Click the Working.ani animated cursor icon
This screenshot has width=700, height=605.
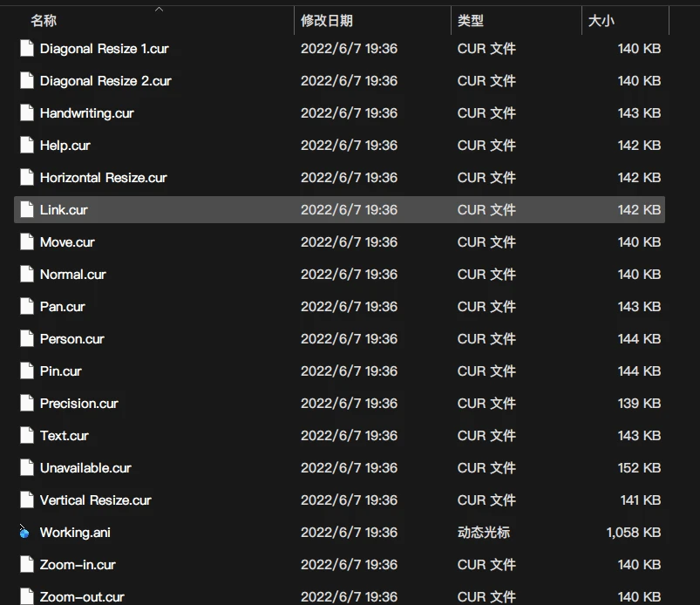tap(25, 532)
